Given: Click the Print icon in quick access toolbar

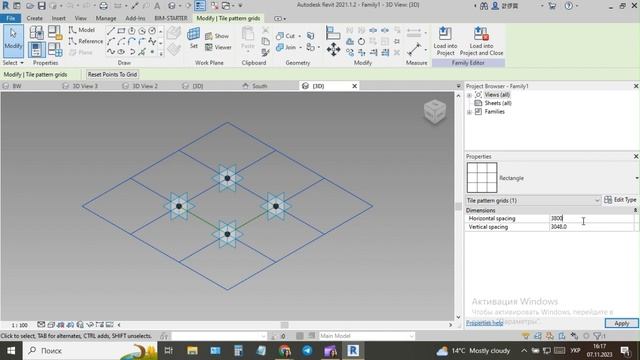Looking at the screenshot, I should [104, 6].
